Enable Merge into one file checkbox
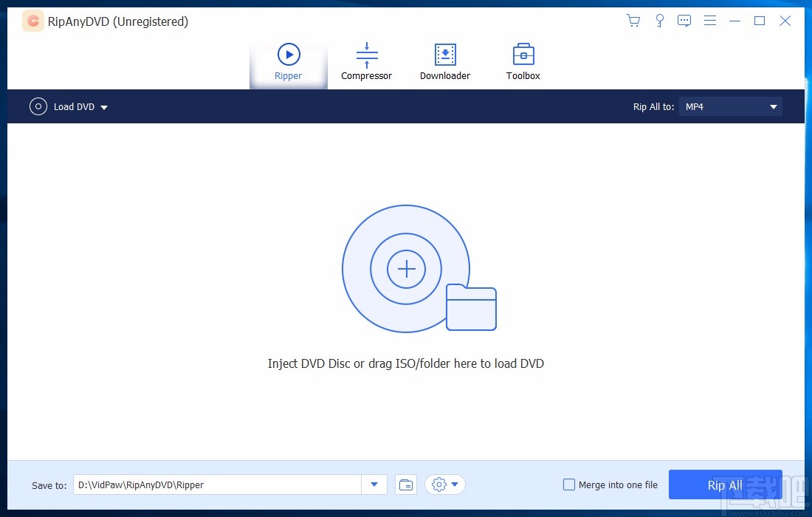 point(568,485)
